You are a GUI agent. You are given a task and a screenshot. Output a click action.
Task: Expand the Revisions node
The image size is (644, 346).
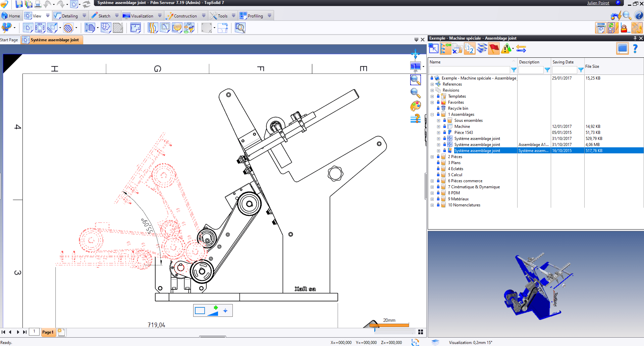click(x=432, y=90)
